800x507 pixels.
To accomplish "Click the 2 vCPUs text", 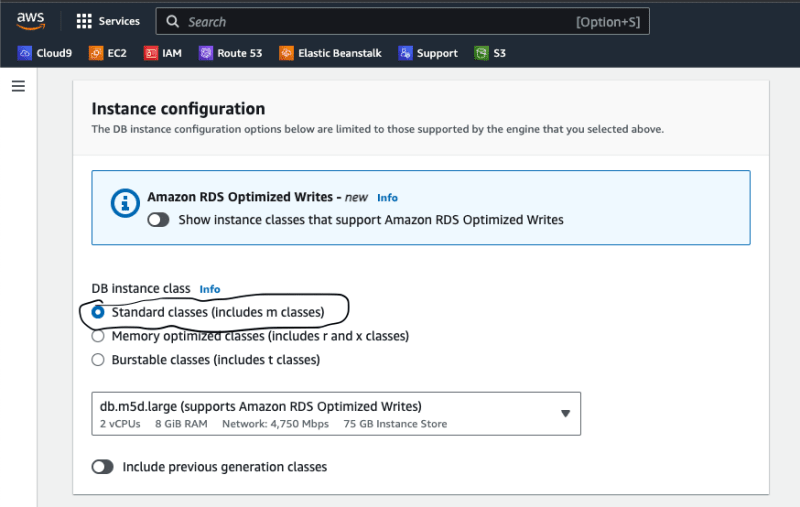I will [120, 424].
